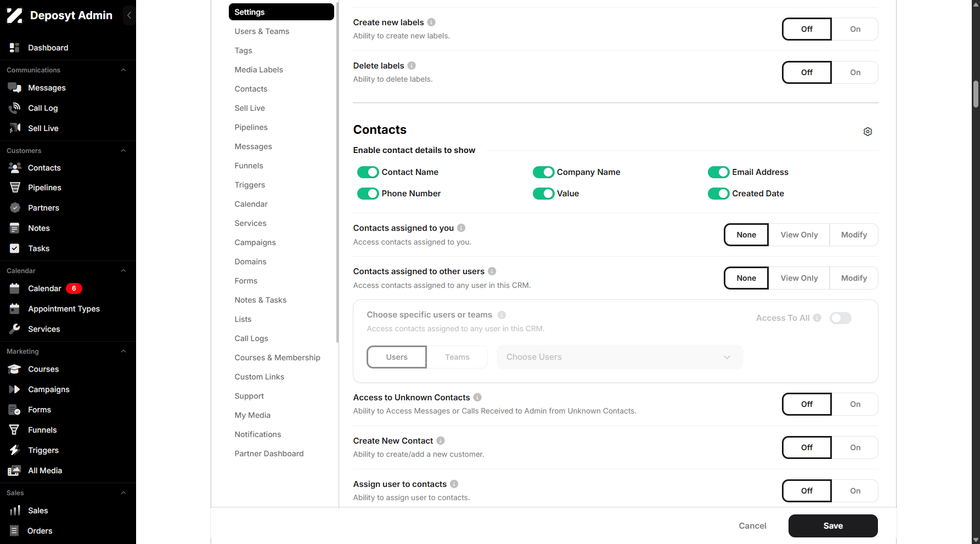The height and width of the screenshot is (544, 980).
Task: Collapse the Calendar sidebar section chevron
Action: pos(123,271)
